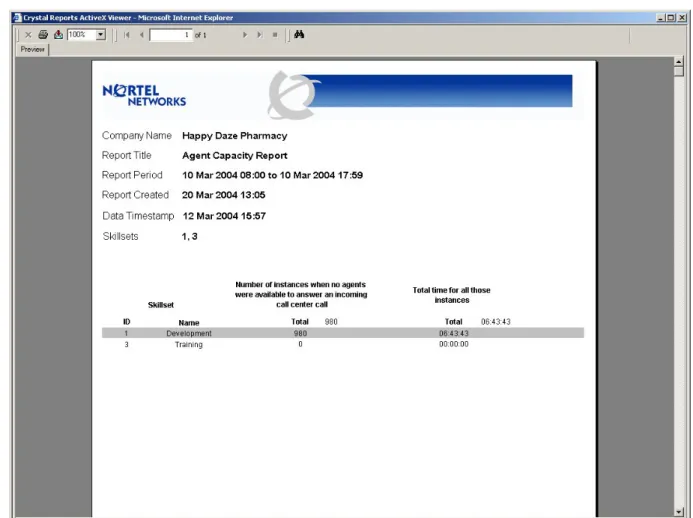
Task: Click the page number input box
Action: click(x=171, y=35)
